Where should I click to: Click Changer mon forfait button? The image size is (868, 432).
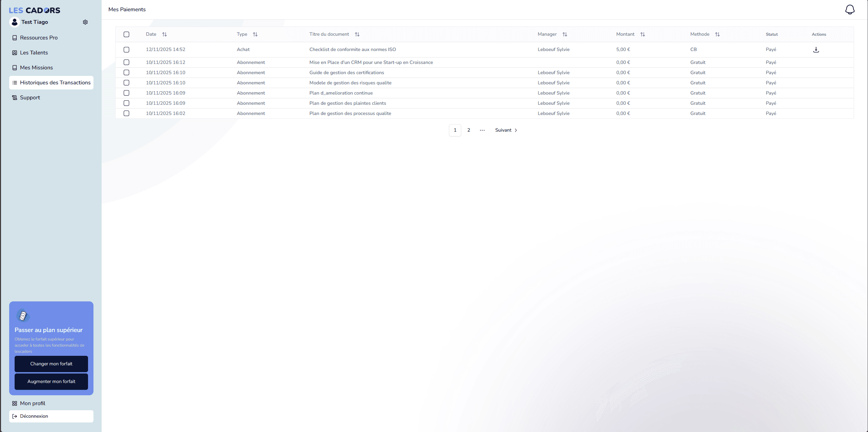click(51, 364)
